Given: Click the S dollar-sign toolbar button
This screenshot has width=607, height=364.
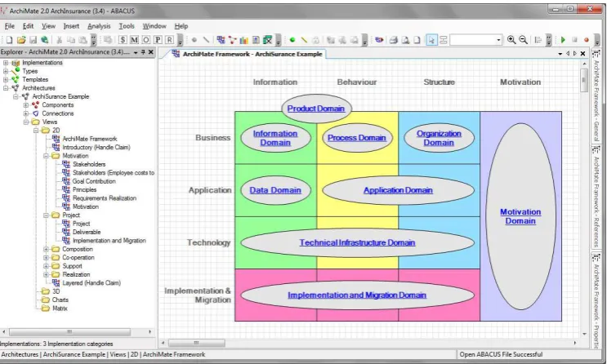Looking at the screenshot, I should tap(123, 40).
